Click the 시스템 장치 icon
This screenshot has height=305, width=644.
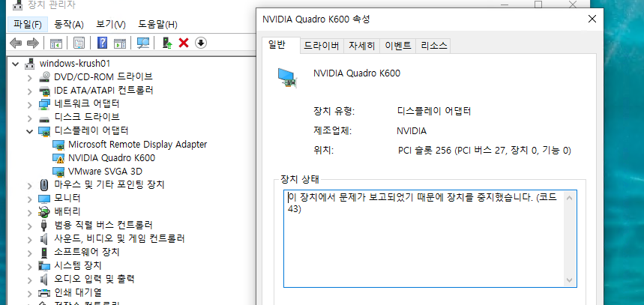(44, 265)
